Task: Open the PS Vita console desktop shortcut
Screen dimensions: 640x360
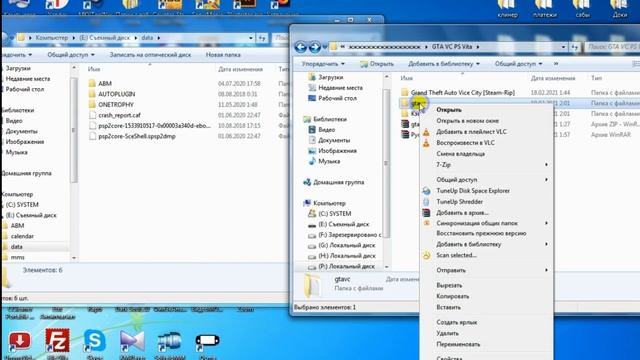Action: (x=207, y=341)
